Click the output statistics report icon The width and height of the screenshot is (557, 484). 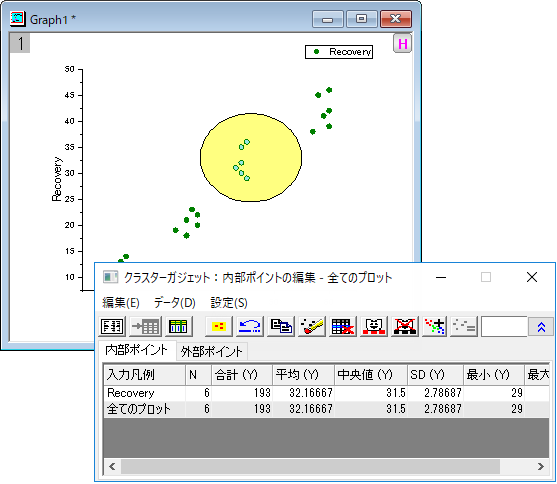pyautogui.click(x=112, y=326)
